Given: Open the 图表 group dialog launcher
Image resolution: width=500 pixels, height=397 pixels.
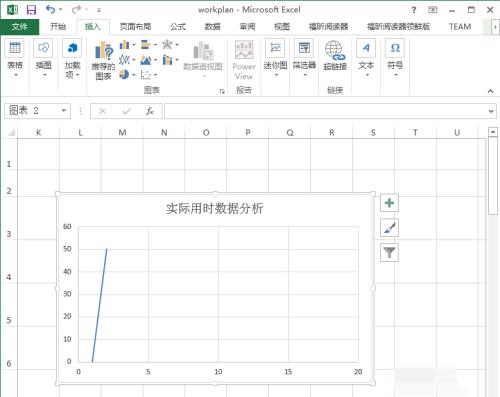Looking at the screenshot, I should (x=222, y=91).
